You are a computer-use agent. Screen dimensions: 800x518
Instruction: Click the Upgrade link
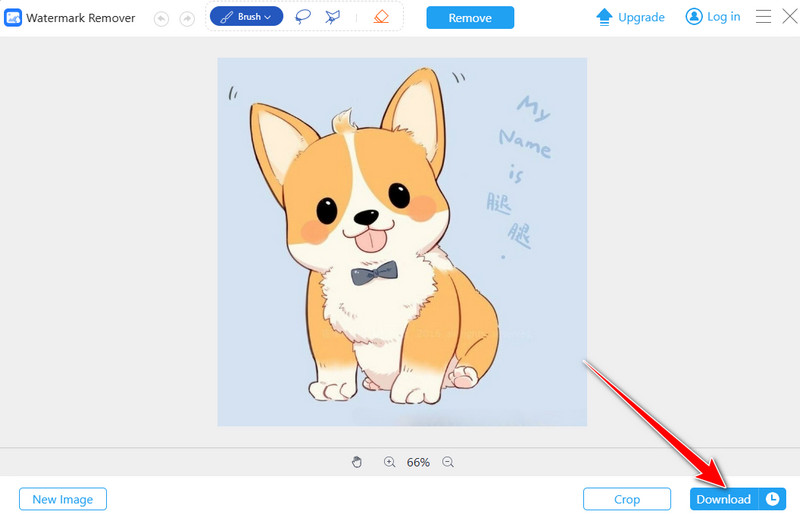[641, 17]
